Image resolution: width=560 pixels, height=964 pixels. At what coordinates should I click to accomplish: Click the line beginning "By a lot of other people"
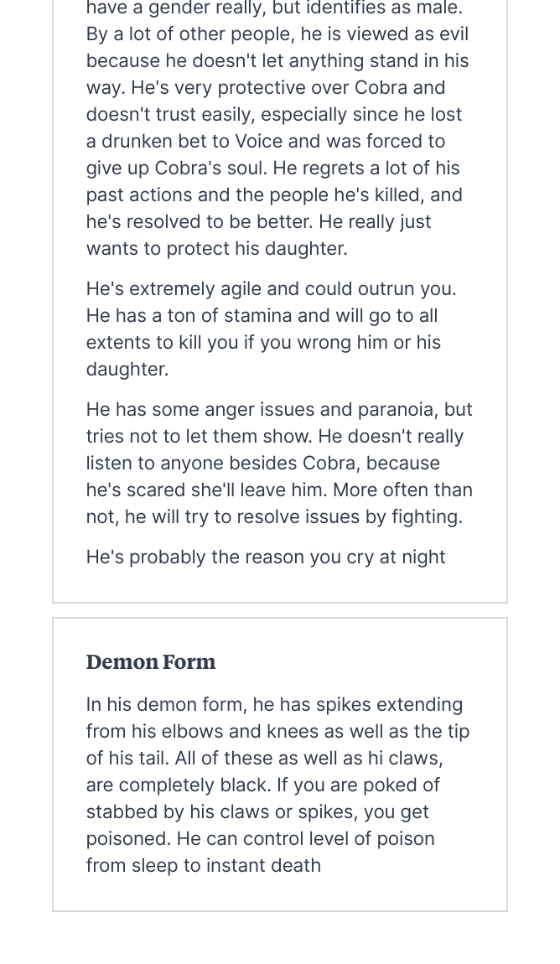[x=277, y=34]
